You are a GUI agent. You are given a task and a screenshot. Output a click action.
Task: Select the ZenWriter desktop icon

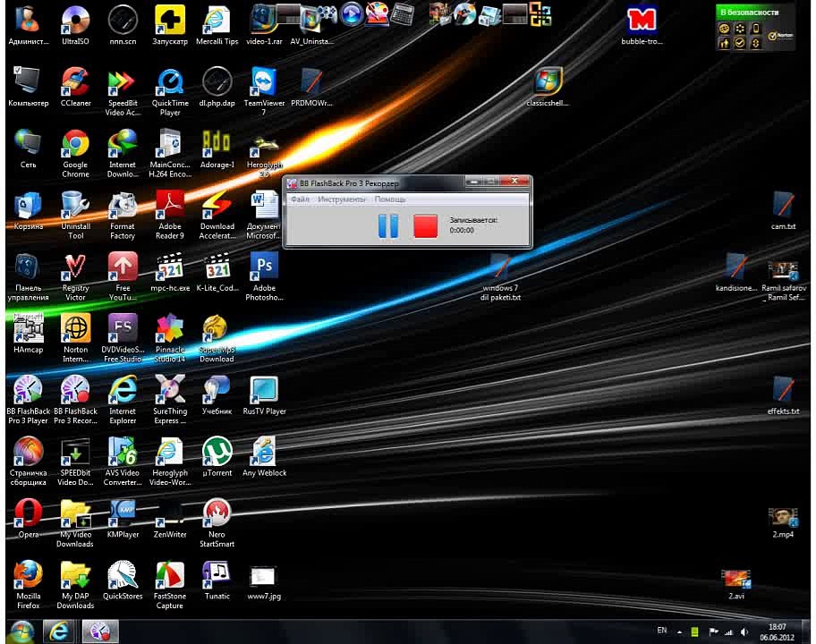tap(170, 519)
